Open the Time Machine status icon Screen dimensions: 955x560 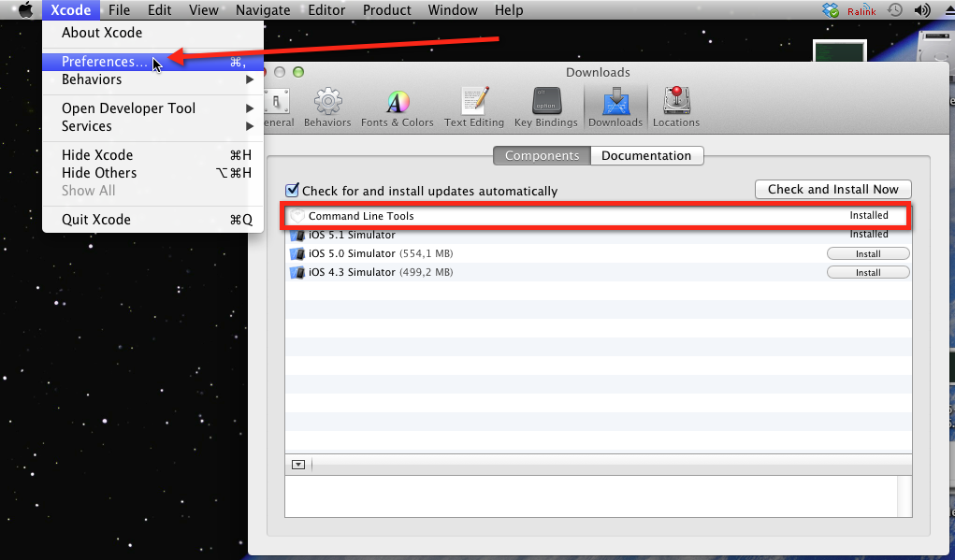895,10
